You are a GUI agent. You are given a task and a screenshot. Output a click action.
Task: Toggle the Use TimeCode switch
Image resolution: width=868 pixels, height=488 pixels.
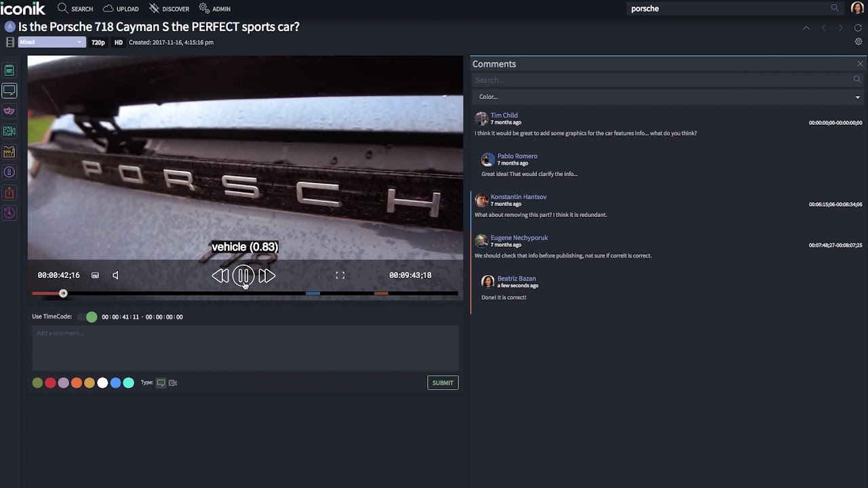(x=87, y=317)
